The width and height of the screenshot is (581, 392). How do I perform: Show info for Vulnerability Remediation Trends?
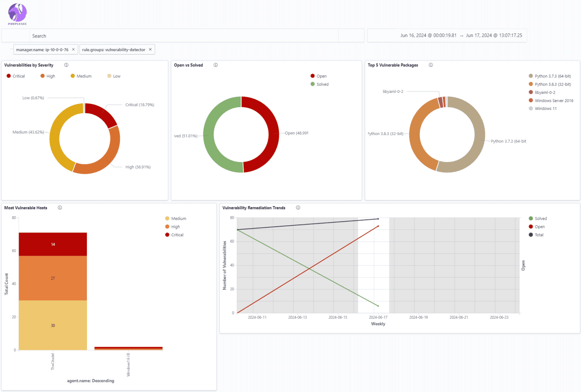pyautogui.click(x=298, y=207)
